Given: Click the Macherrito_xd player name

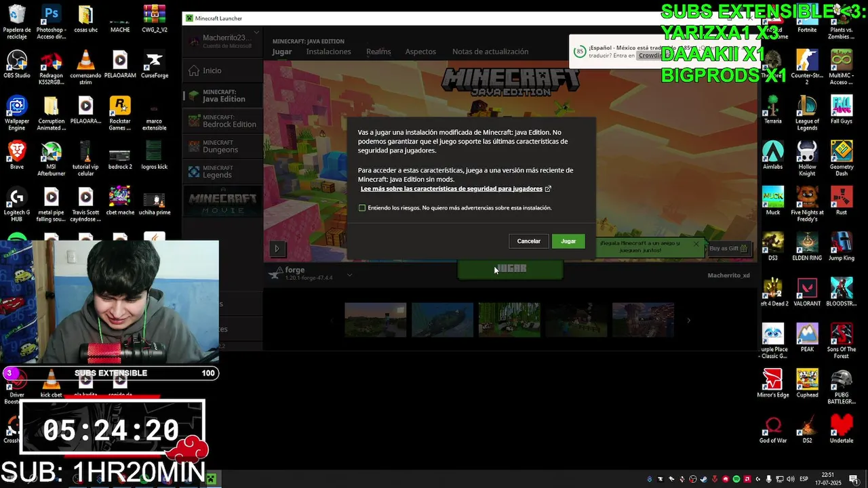Looking at the screenshot, I should coord(728,276).
